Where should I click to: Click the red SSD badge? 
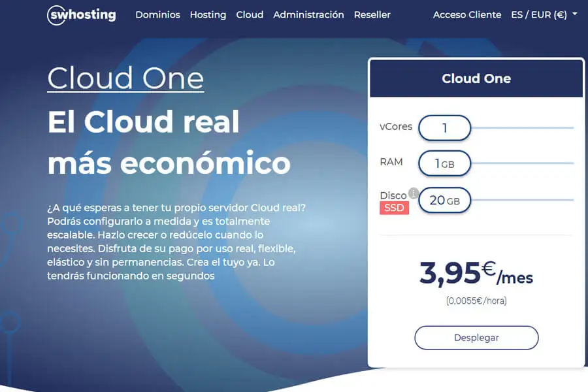pos(394,208)
